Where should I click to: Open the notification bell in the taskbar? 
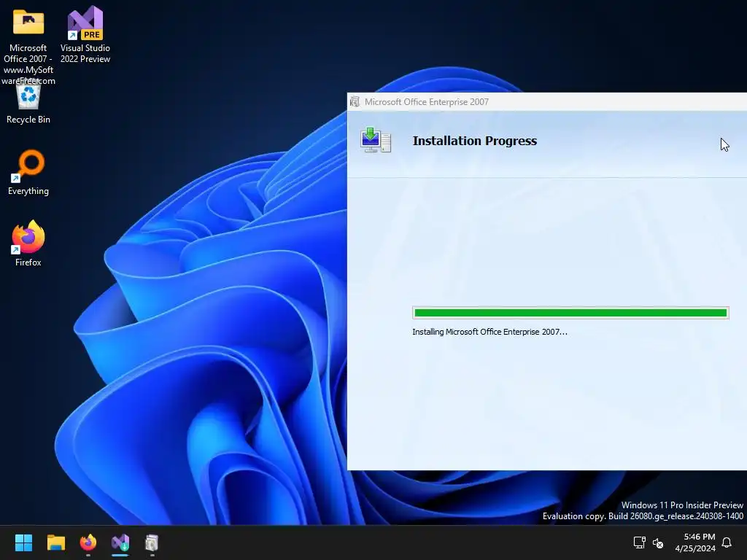coord(727,542)
